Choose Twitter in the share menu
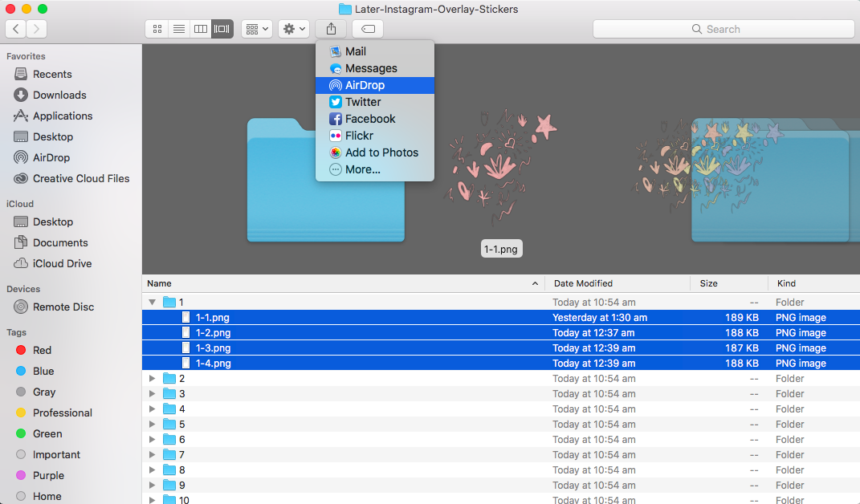Screen dimensions: 860x504 click(x=375, y=102)
